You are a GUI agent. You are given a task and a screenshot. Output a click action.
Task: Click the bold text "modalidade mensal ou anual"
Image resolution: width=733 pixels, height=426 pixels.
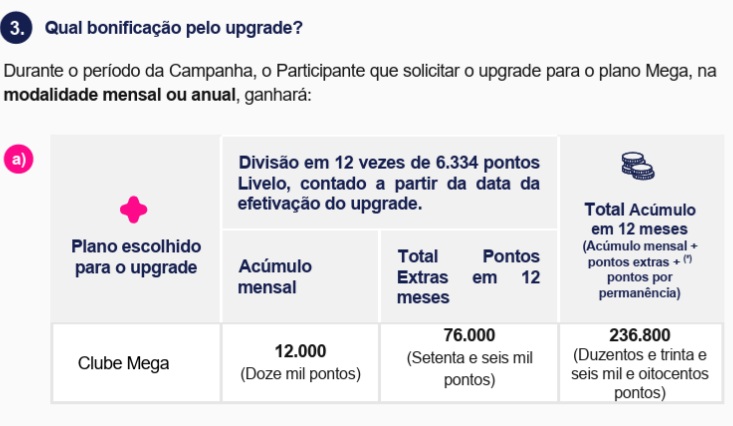[x=120, y=95]
